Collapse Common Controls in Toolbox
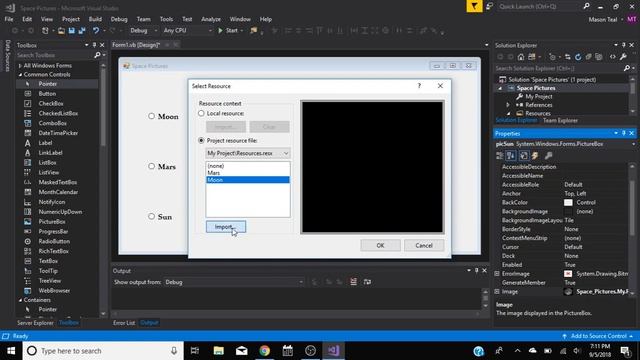This screenshot has width=640, height=360. click(20, 75)
